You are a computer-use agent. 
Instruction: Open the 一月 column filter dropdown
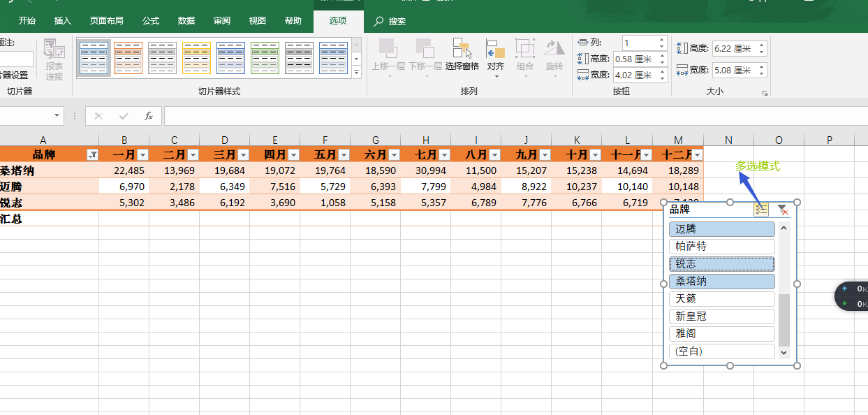(x=143, y=154)
